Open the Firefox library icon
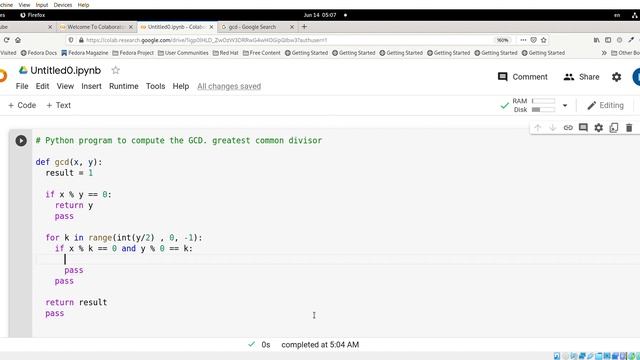 (596, 40)
